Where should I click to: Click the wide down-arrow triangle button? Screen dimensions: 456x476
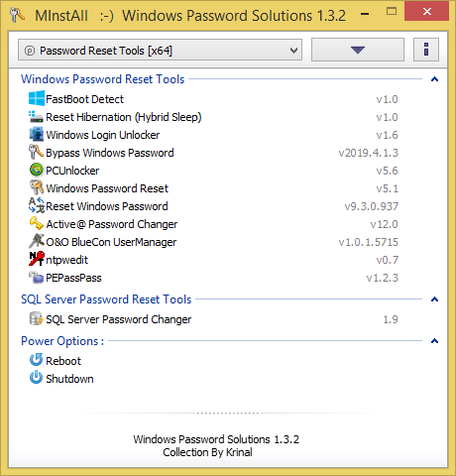(x=358, y=50)
